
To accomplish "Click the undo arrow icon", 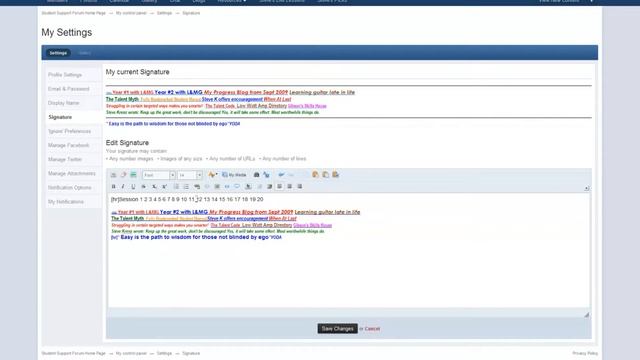I will [x=281, y=175].
